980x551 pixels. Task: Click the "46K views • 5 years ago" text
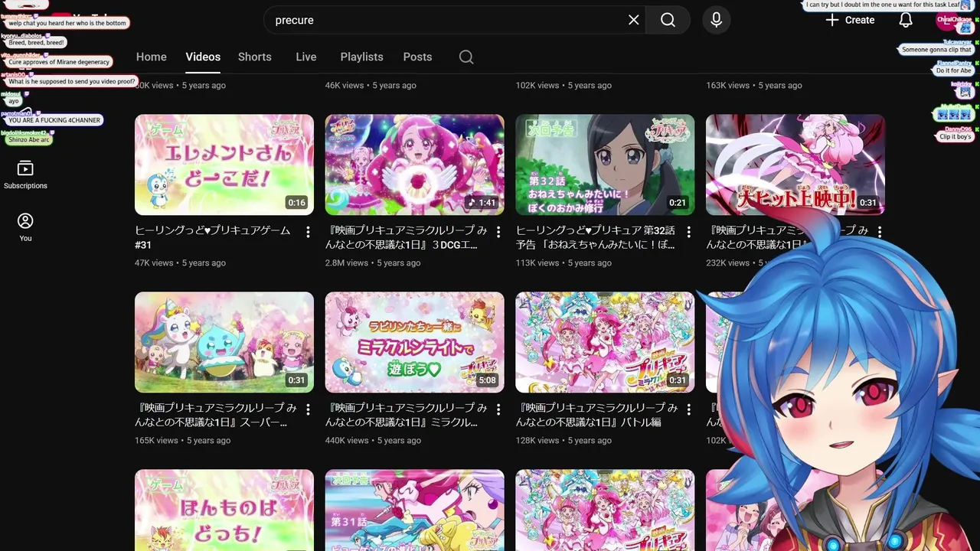371,85
